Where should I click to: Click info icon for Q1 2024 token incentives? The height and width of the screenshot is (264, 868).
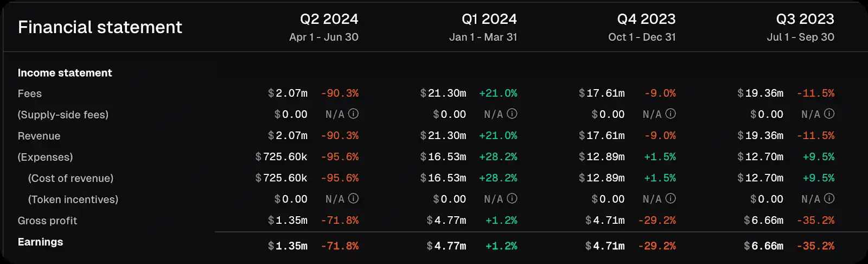tap(512, 199)
